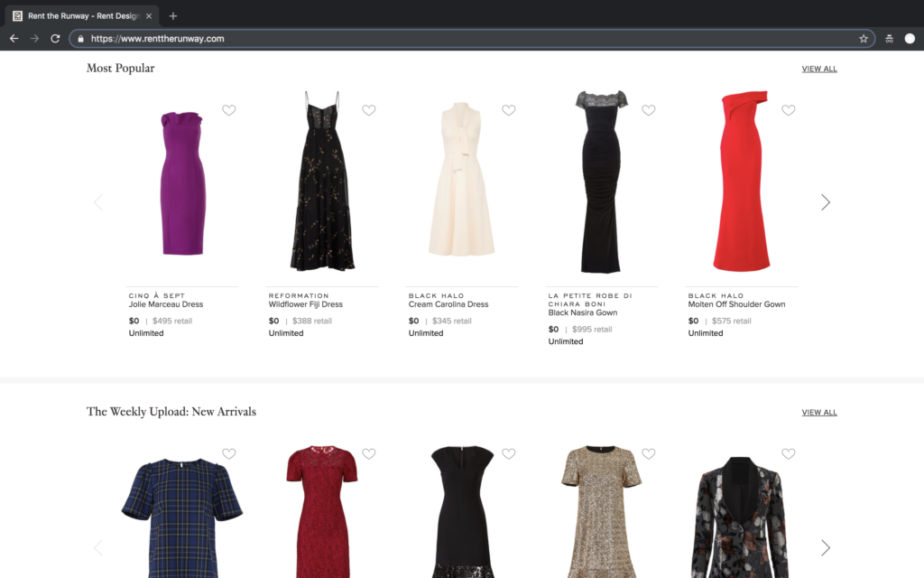
Task: Click La Petite Robe di Chiara Boni label
Action: [590, 300]
